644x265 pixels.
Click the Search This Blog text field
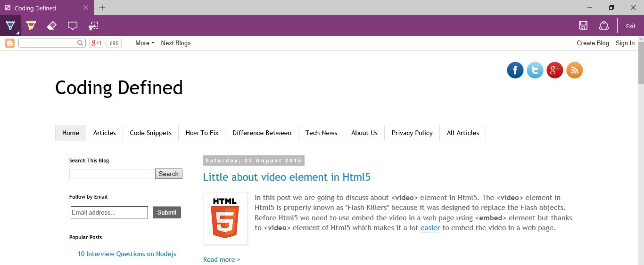click(x=112, y=174)
